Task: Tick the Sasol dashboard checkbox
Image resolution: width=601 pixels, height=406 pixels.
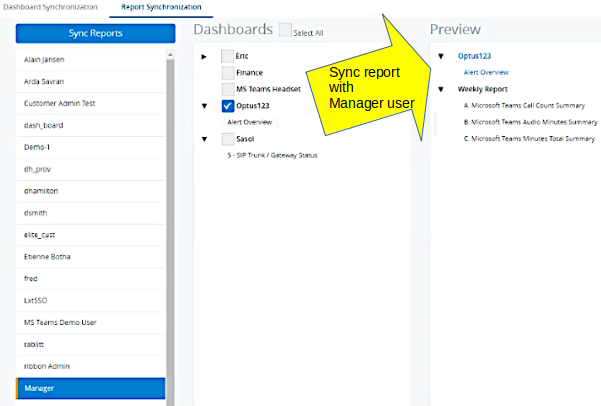Action: tap(228, 139)
